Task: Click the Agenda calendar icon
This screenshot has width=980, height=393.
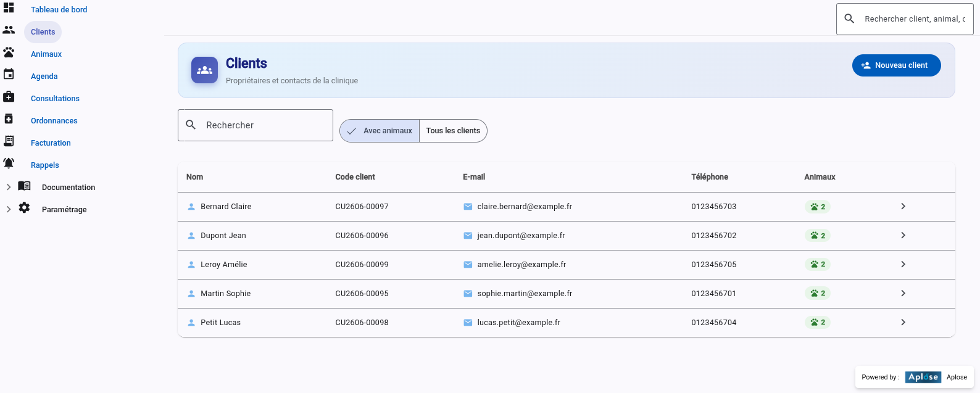Action: 9,74
